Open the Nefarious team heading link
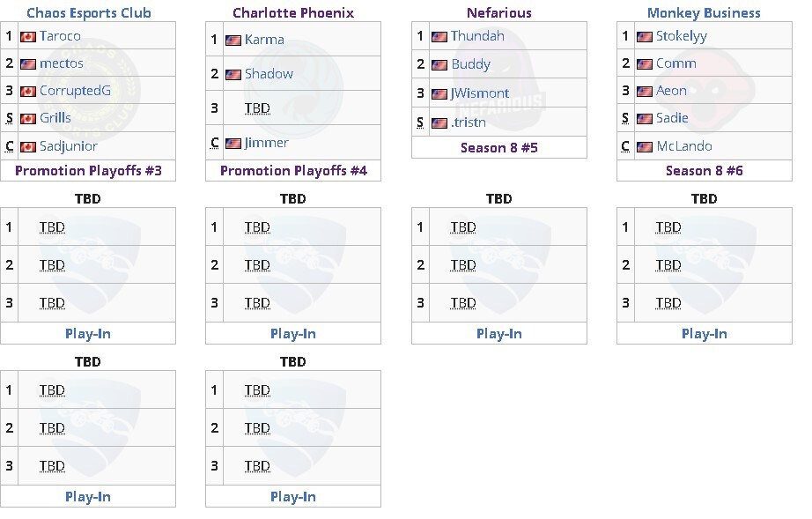Viewport: 812px width, 519px height. [x=499, y=13]
